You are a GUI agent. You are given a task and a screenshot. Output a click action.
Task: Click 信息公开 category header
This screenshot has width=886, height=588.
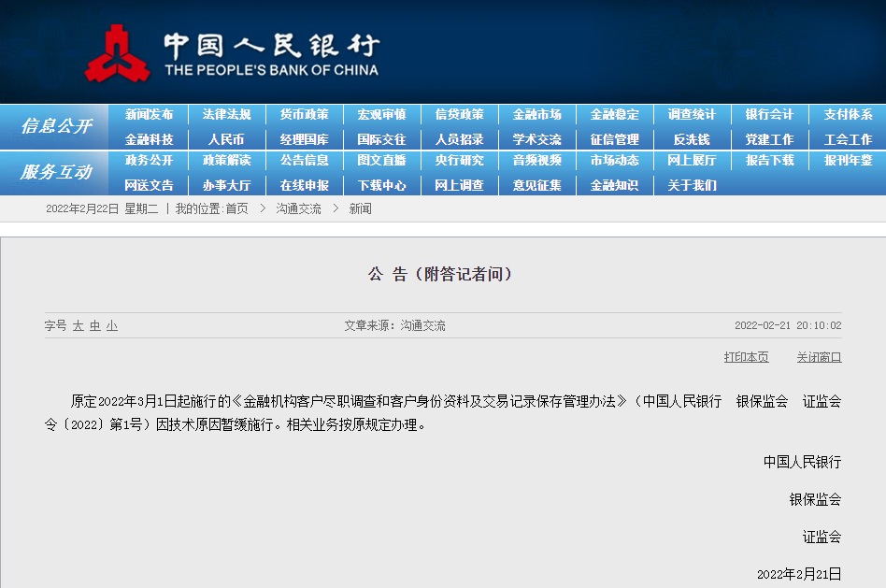[56, 126]
